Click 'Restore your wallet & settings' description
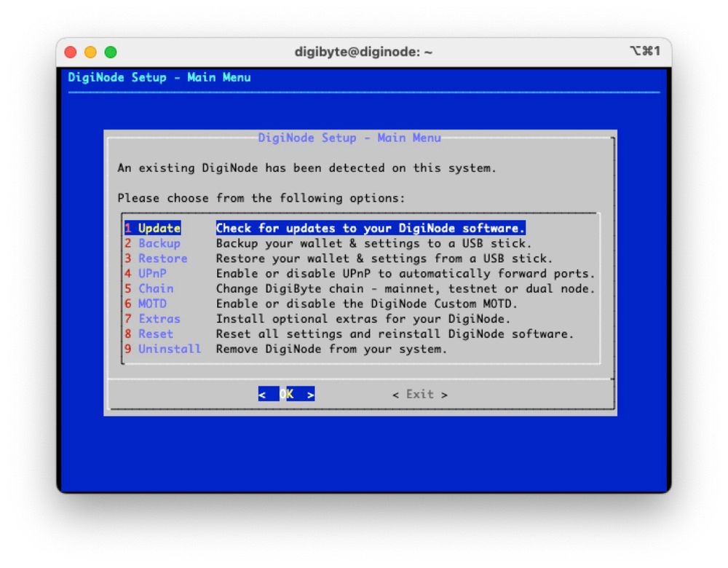728x568 pixels. 384,259
